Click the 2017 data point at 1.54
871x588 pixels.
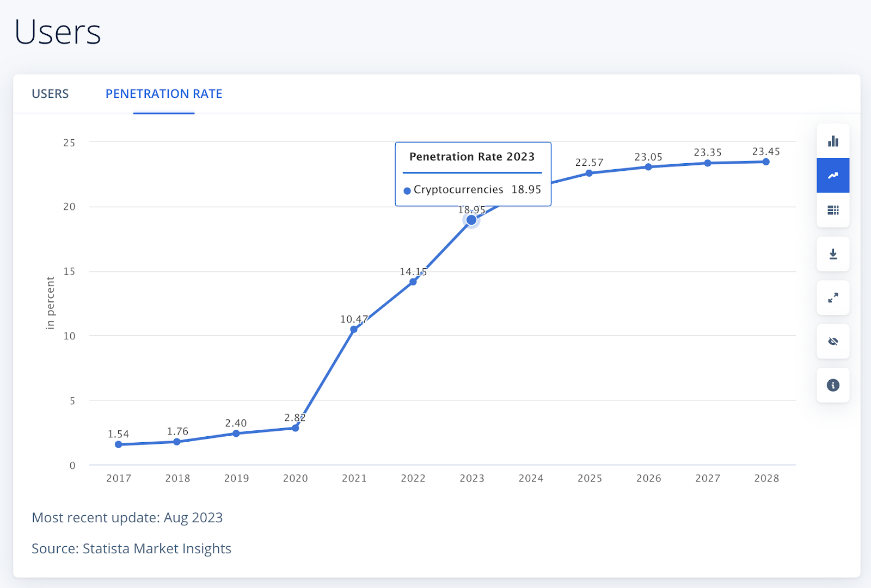(x=119, y=444)
